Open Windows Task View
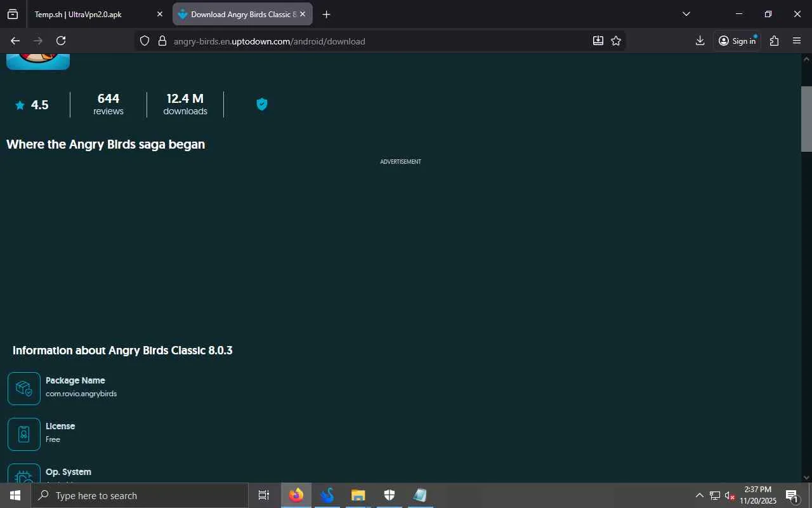Image resolution: width=812 pixels, height=508 pixels. coord(264,495)
